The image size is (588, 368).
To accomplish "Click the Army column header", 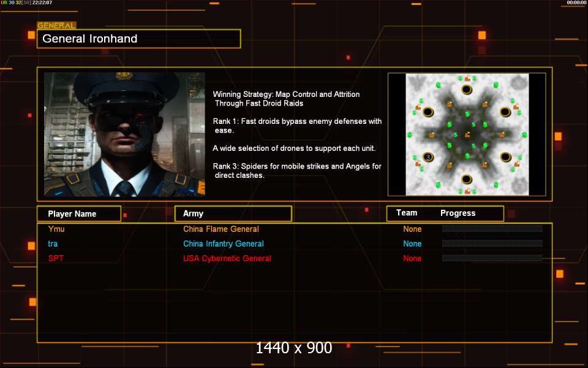I will [x=233, y=213].
